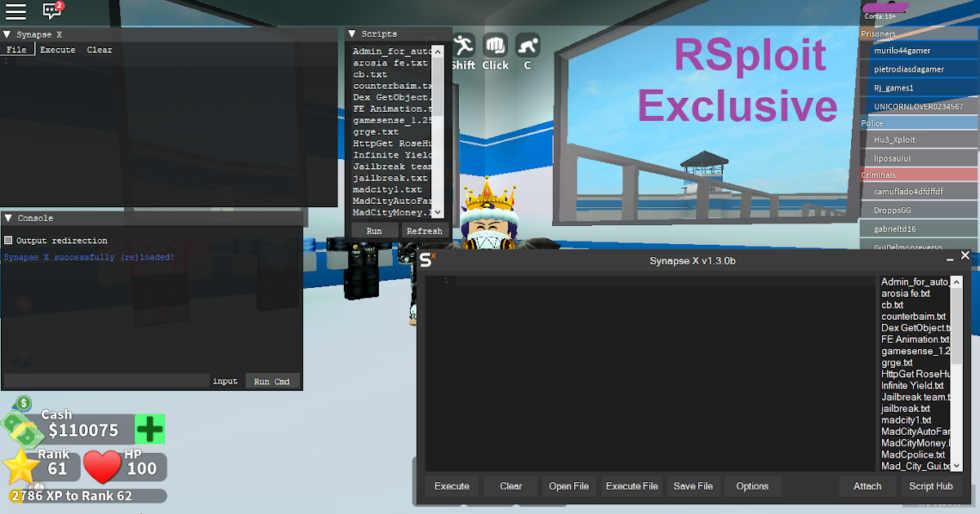Click the Open File button
The image size is (980, 514).
[569, 486]
